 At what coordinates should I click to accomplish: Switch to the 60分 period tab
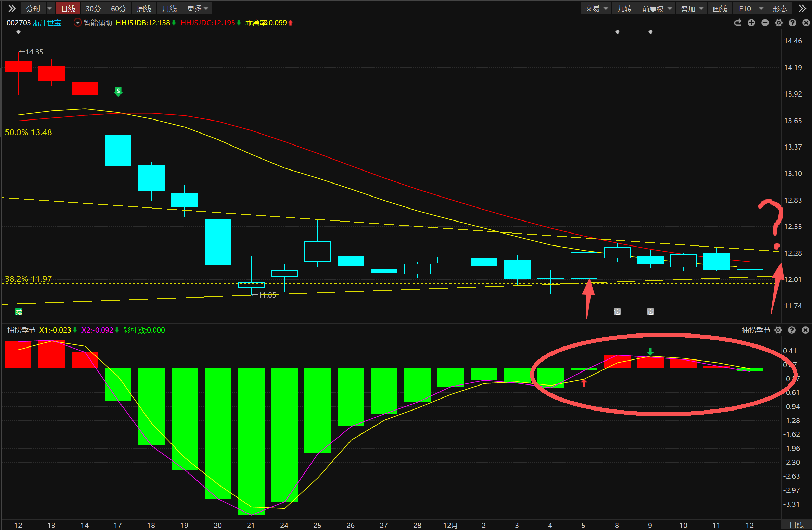[x=118, y=9]
